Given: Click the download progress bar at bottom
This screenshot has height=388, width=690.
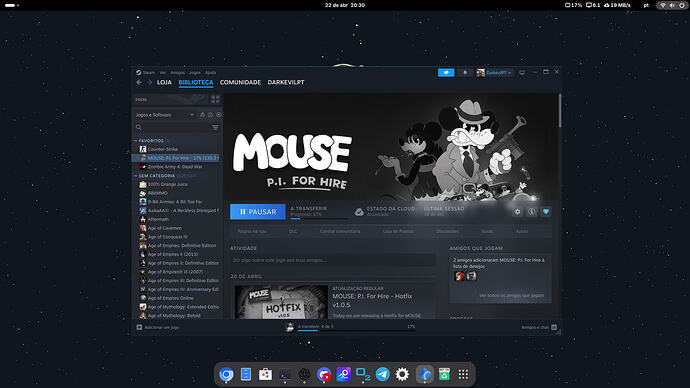Looking at the screenshot, I should coord(356,330).
